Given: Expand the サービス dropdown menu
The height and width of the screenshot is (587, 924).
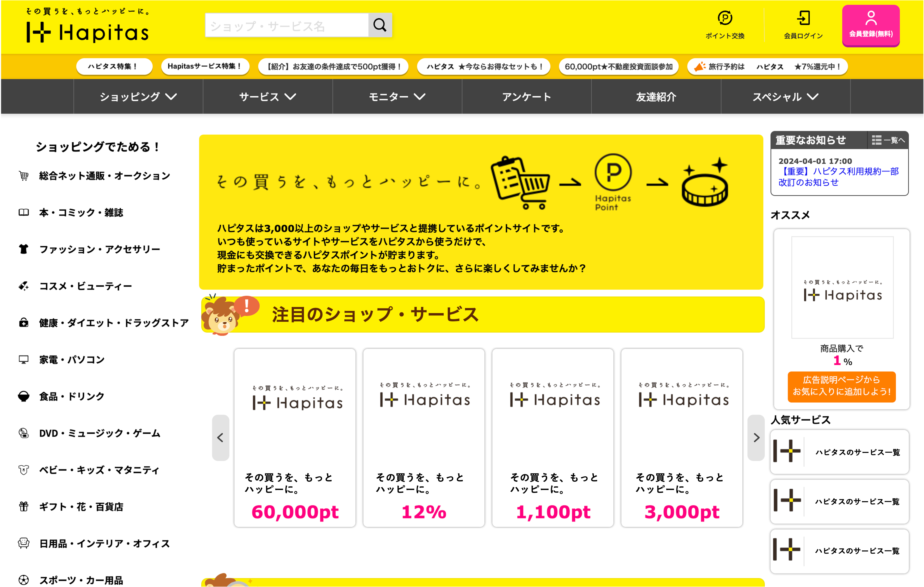Looking at the screenshot, I should tap(267, 97).
